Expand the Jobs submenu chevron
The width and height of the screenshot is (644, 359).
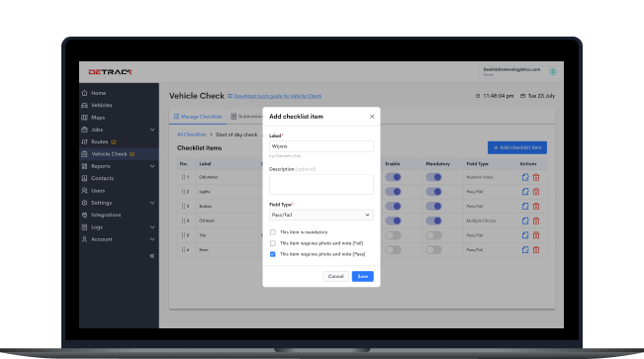pyautogui.click(x=152, y=130)
